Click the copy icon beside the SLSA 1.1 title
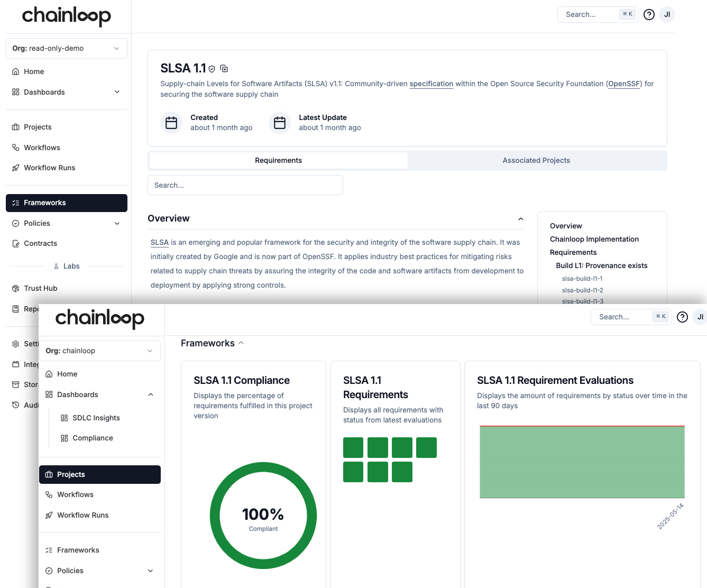 pos(224,69)
